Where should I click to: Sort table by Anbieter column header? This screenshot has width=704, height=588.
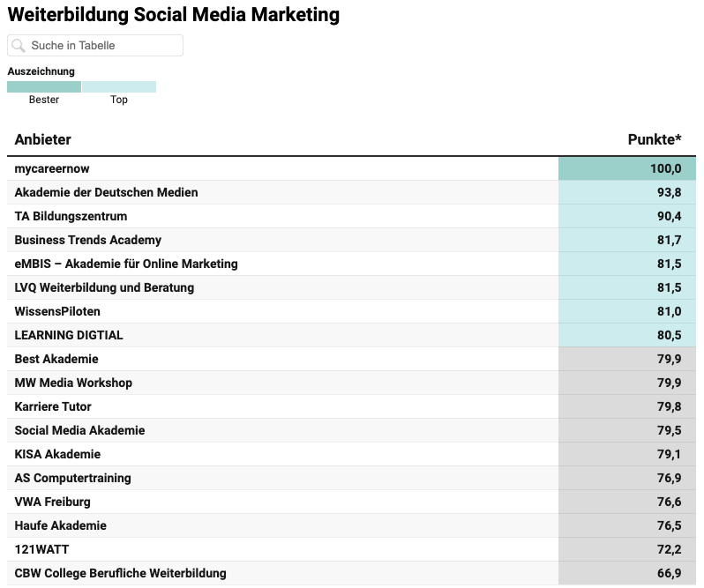(x=43, y=139)
